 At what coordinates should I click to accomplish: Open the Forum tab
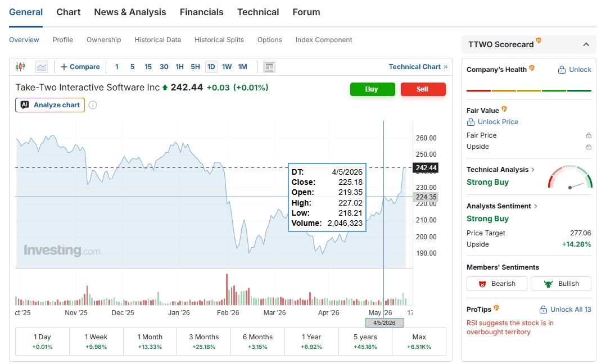click(306, 12)
